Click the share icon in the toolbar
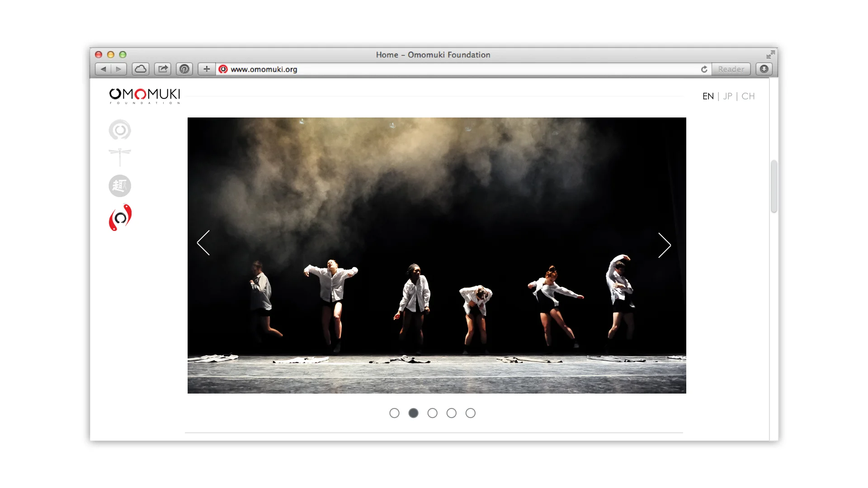Screen dimensions: 868x488 (162, 69)
